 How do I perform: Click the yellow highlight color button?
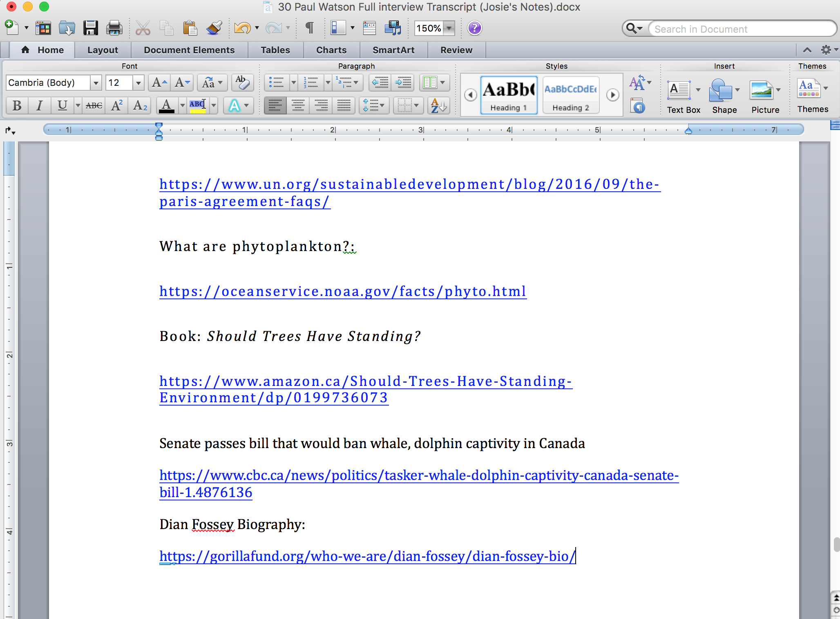tap(198, 105)
